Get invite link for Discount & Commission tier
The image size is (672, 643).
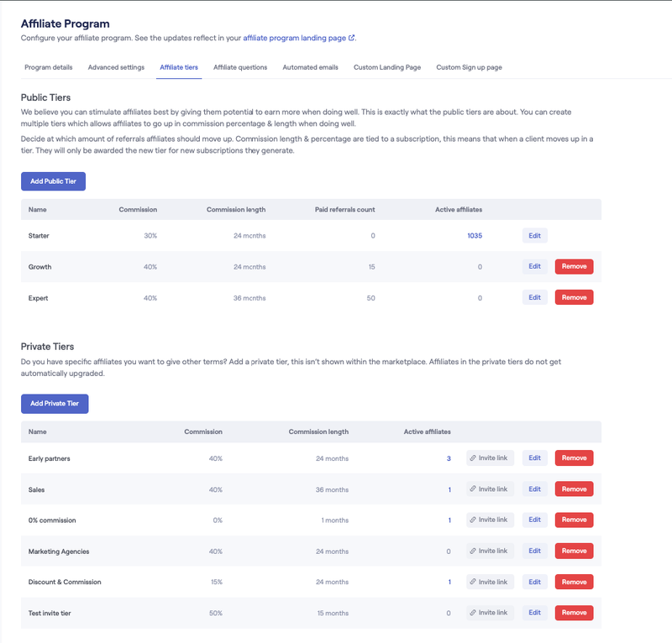(490, 582)
